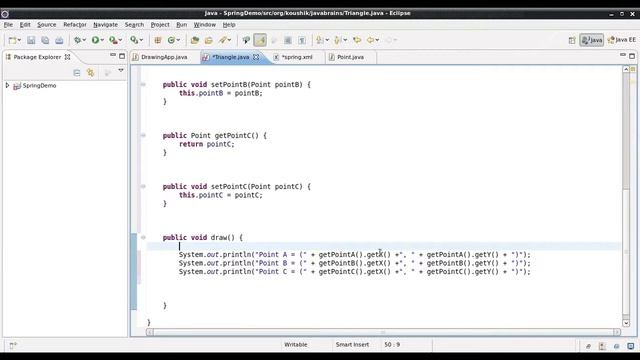Image resolution: width=640 pixels, height=360 pixels.
Task: Open the Debug configurations dropdown arrow
Action: (84, 40)
